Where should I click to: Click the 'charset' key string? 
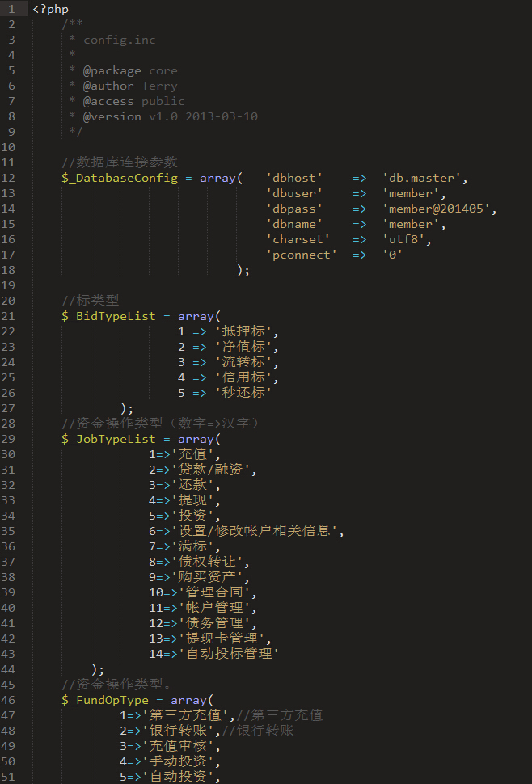tap(298, 239)
